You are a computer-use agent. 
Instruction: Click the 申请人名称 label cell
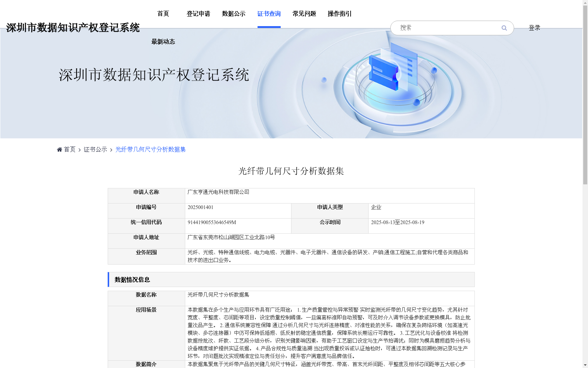(146, 196)
